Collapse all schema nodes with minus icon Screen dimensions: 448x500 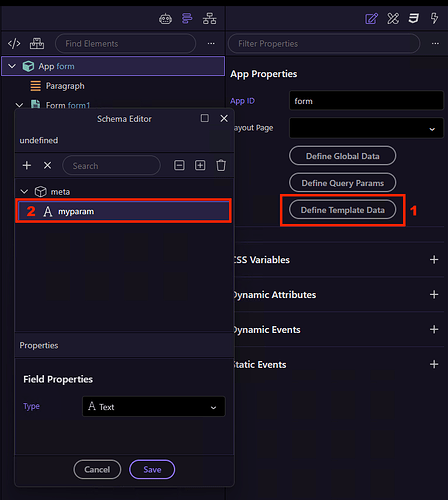coord(179,165)
